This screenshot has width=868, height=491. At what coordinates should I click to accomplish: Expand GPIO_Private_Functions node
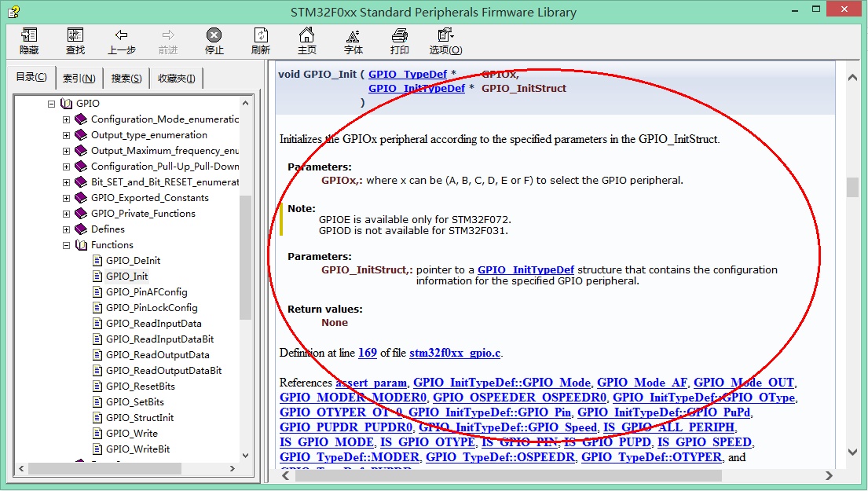(67, 214)
